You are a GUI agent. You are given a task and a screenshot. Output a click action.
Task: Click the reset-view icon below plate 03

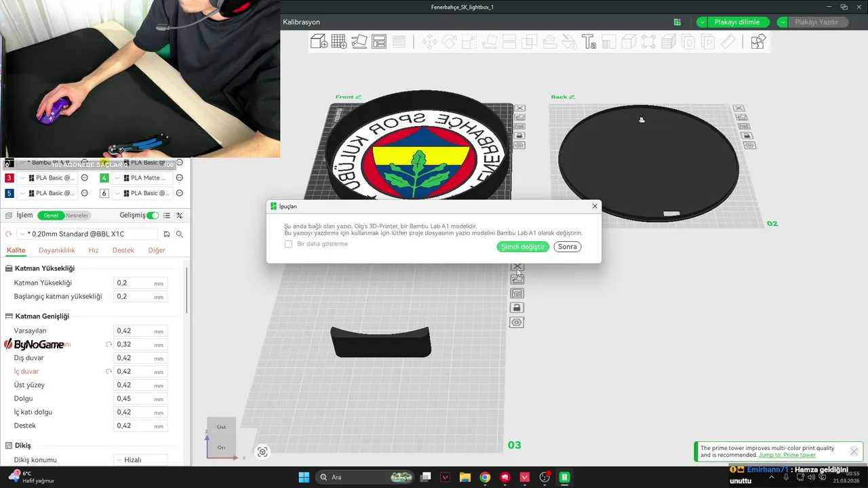[x=262, y=452]
